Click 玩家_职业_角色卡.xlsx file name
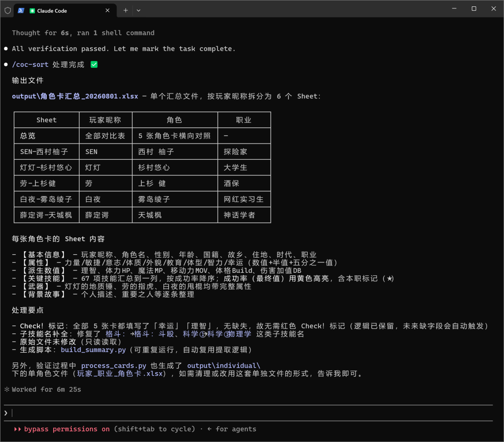Screen dimensions: 504x442 [120, 374]
